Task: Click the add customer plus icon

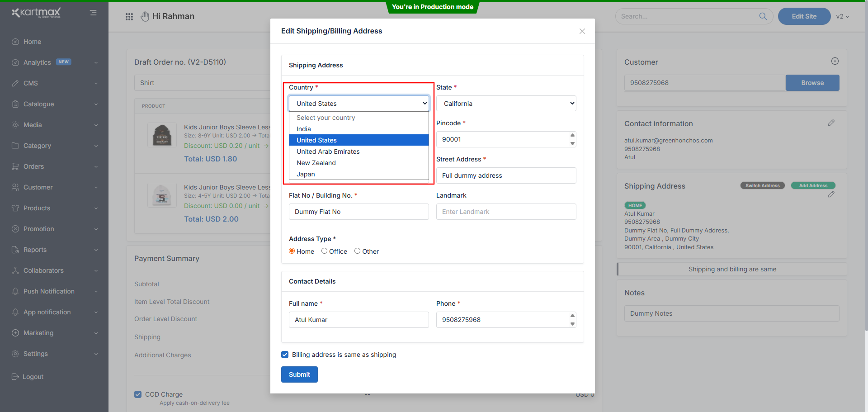Action: [x=835, y=61]
